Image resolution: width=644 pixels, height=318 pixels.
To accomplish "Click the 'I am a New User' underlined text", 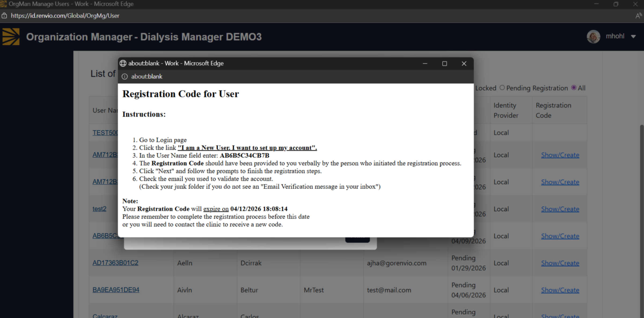I will click(x=247, y=148).
